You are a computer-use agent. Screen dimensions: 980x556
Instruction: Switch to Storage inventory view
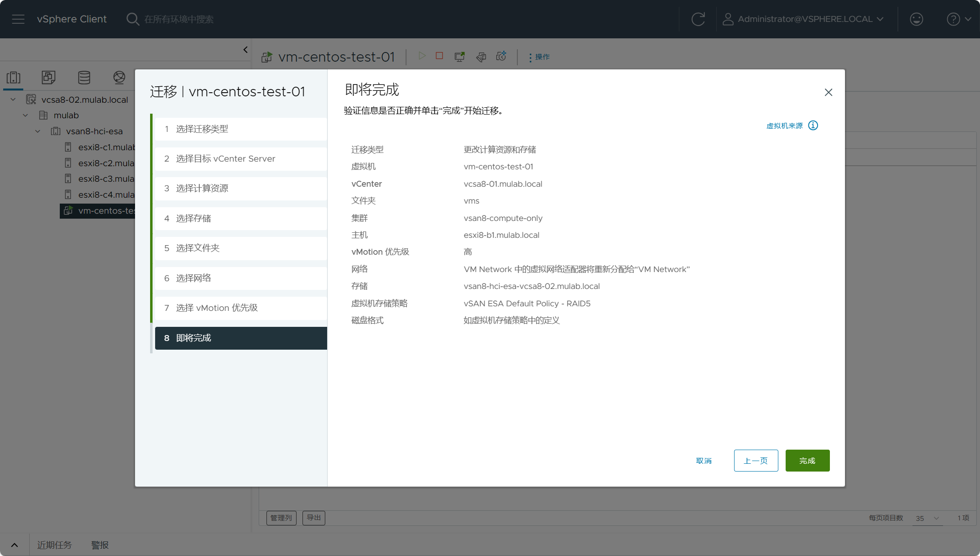coord(84,78)
